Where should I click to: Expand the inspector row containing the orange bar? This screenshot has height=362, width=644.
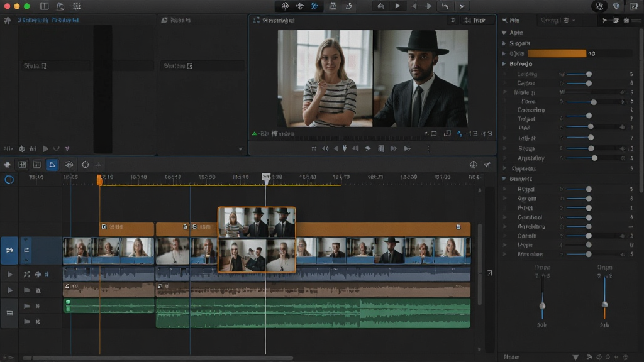tap(504, 53)
